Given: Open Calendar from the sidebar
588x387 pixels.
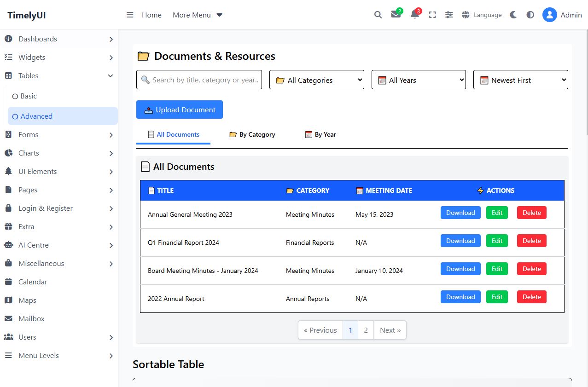Looking at the screenshot, I should [33, 282].
